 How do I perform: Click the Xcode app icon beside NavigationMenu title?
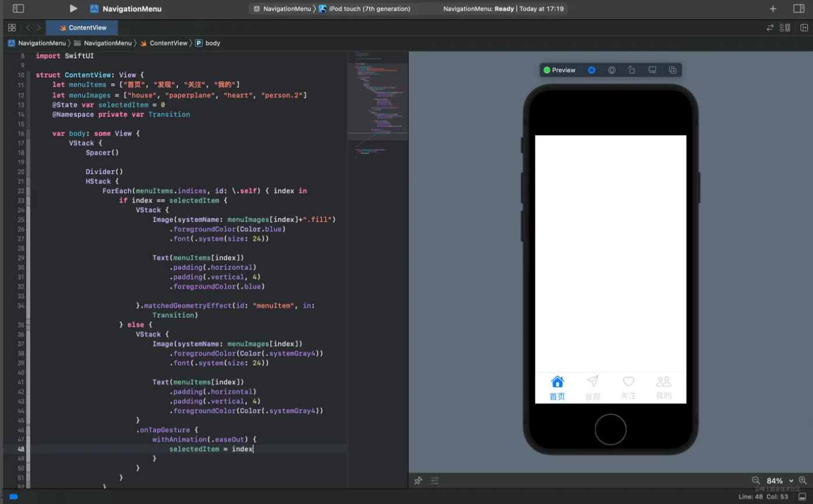coord(94,9)
